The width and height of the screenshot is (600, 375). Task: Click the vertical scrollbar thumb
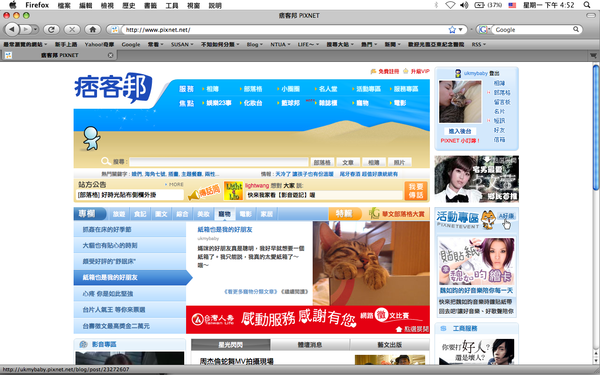point(595,127)
